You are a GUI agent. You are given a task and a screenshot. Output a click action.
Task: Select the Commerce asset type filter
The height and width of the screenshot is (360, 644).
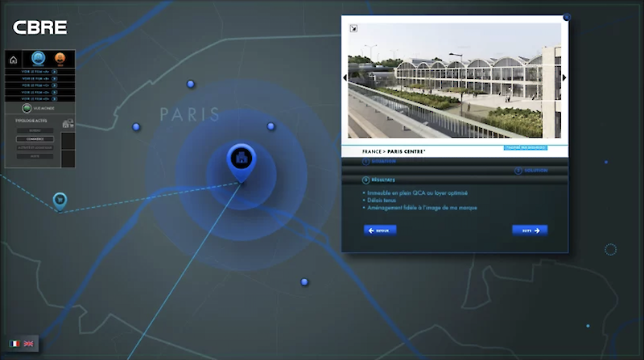[35, 139]
